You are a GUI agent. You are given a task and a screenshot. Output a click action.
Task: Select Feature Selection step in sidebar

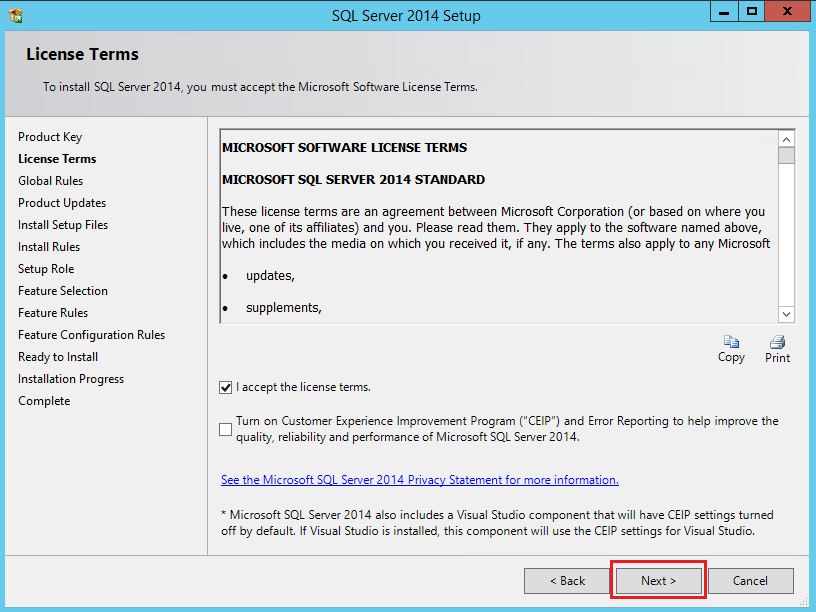point(63,290)
